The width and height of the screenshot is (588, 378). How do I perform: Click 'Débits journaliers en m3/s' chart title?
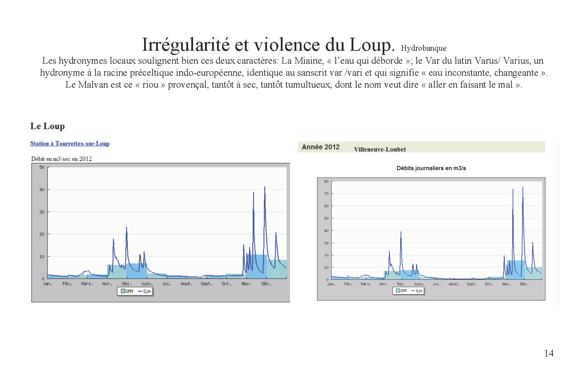pyautogui.click(x=431, y=168)
